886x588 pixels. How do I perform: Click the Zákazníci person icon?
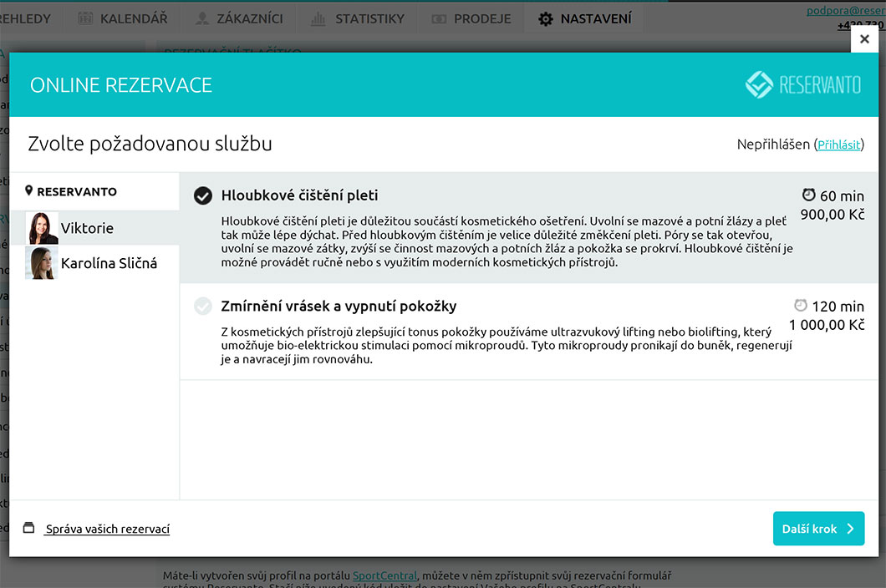[202, 18]
